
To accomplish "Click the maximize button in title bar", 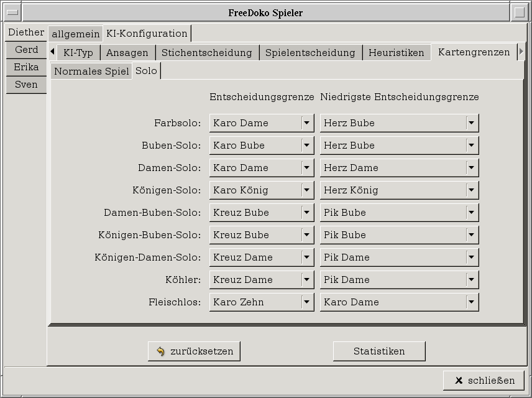I will (520, 12).
